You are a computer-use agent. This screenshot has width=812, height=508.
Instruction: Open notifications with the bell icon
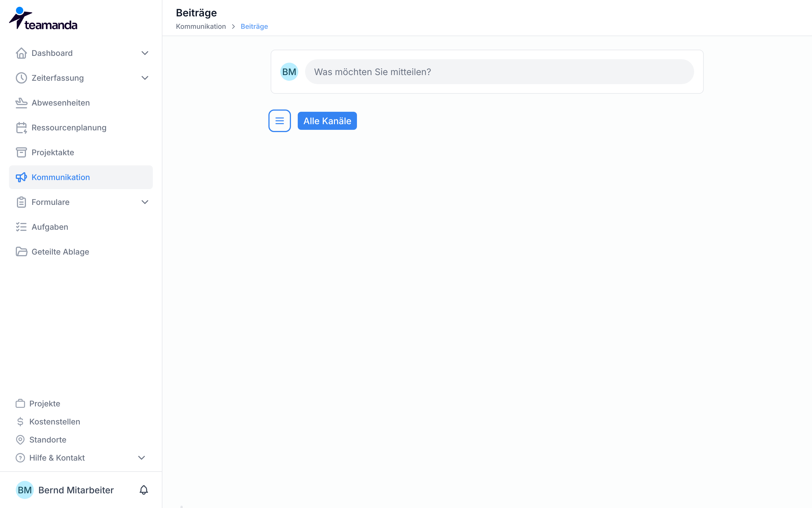click(x=144, y=490)
